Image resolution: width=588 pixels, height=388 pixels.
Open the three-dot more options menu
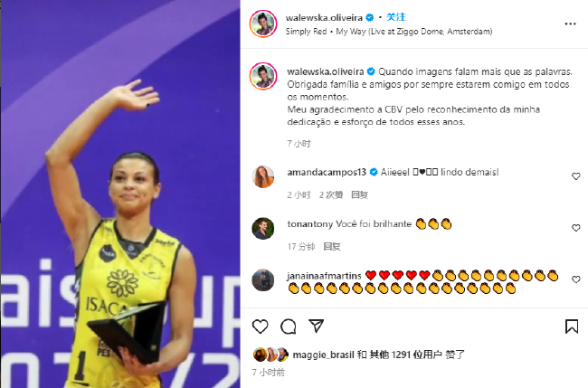[570, 24]
